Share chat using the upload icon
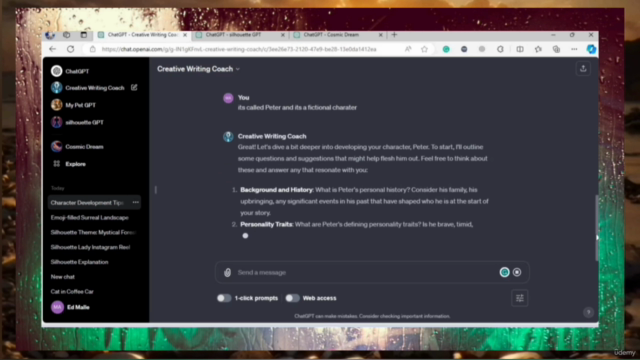 point(583,69)
